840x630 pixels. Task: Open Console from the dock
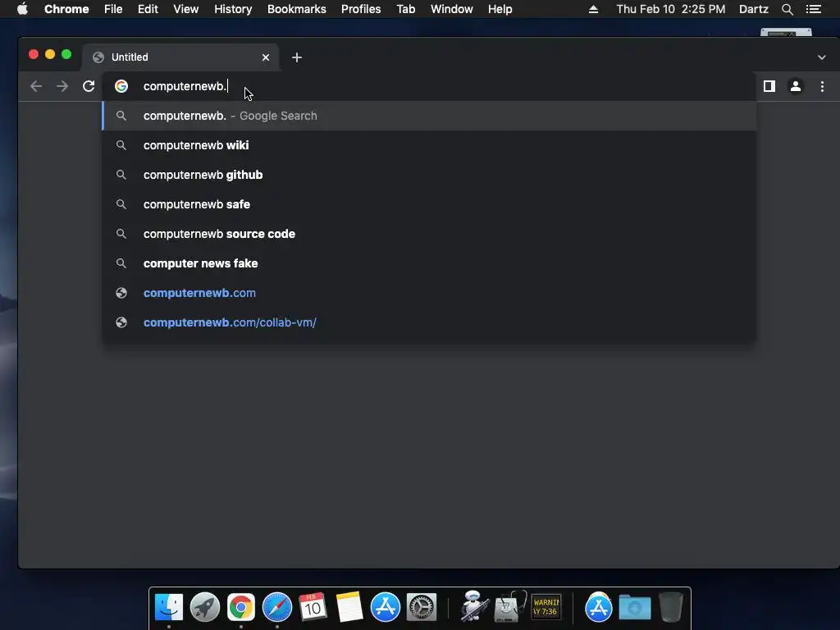[546, 607]
